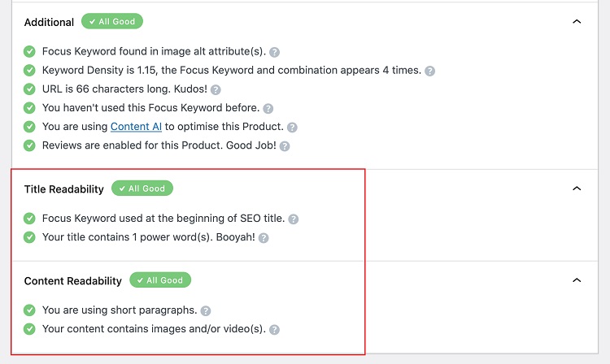Click the Content Readability All Good badge
The width and height of the screenshot is (610, 364).
click(x=160, y=280)
